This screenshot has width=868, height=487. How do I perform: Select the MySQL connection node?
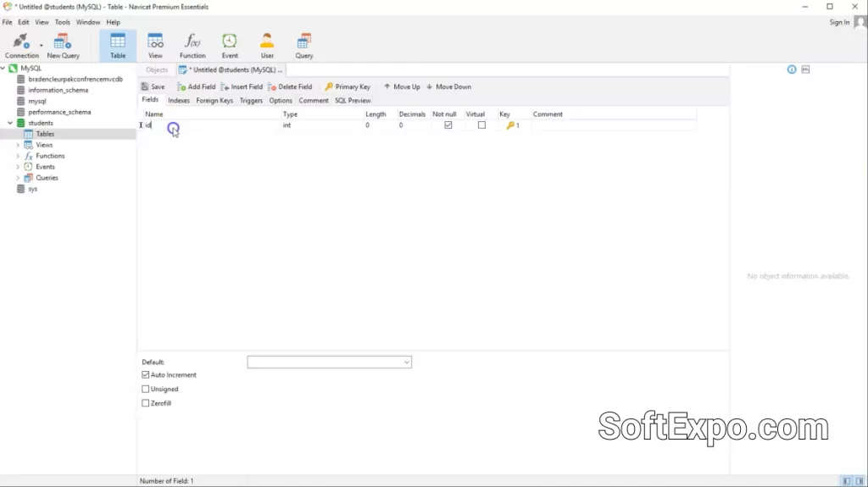pyautogui.click(x=31, y=68)
